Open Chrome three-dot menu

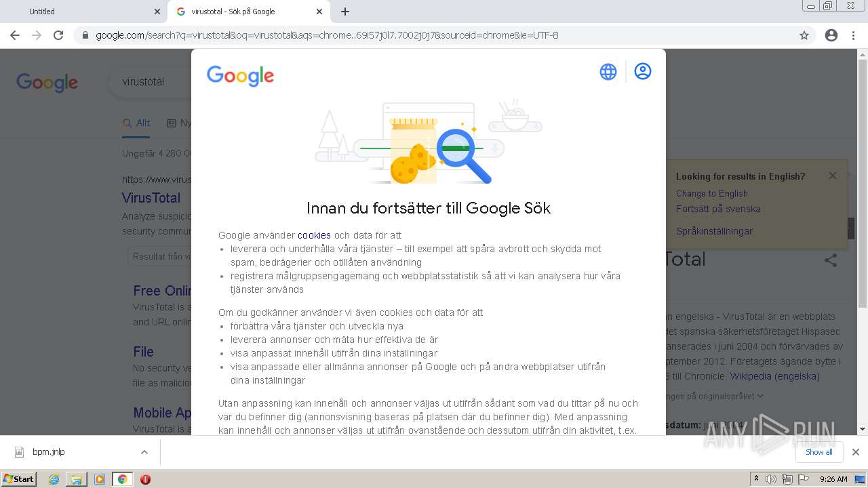pyautogui.click(x=853, y=35)
